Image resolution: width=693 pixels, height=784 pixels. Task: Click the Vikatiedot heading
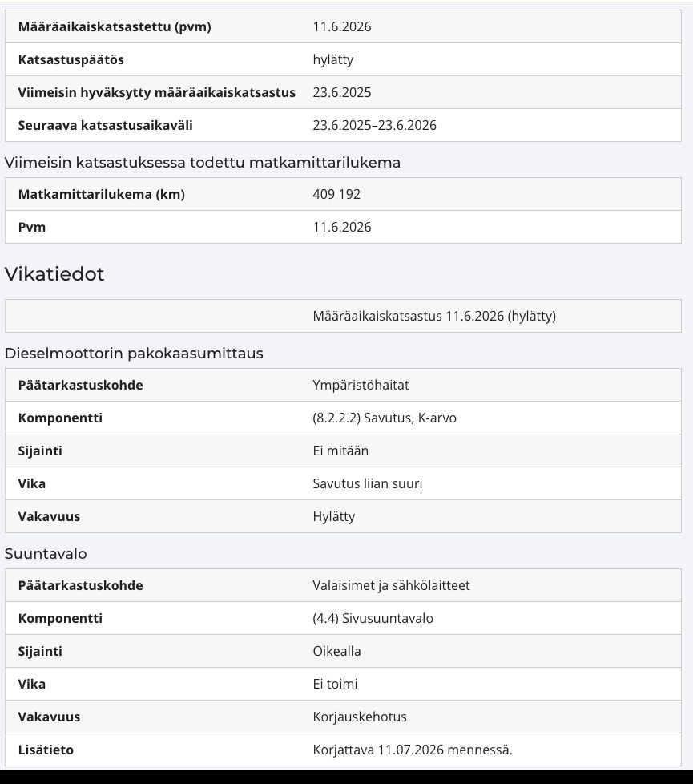(x=54, y=274)
